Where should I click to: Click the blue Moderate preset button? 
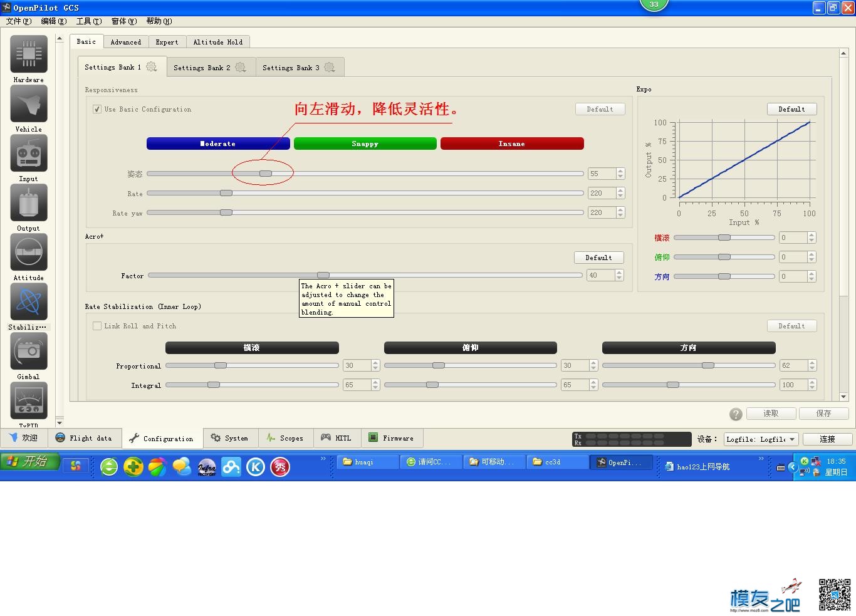pos(218,144)
